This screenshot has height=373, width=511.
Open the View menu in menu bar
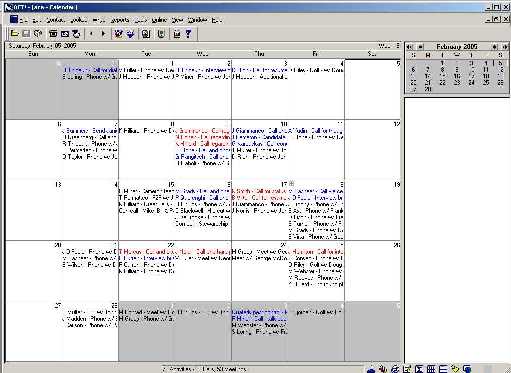177,20
